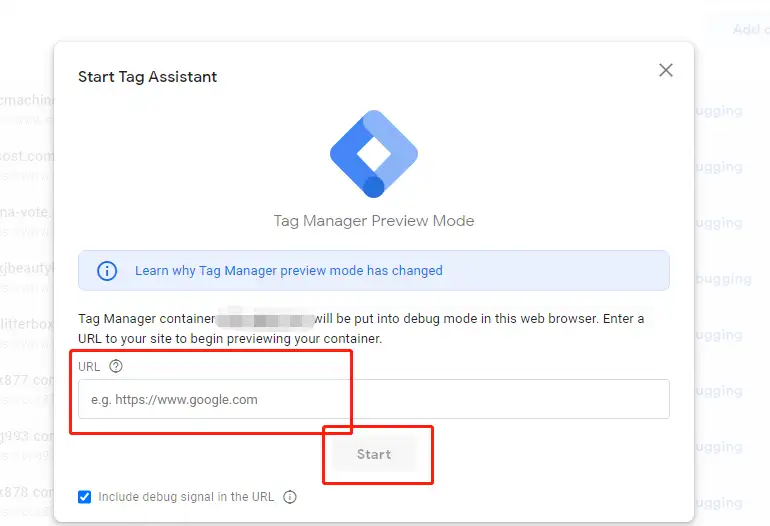
Task: Open the URL field help icon
Action: coord(116,366)
